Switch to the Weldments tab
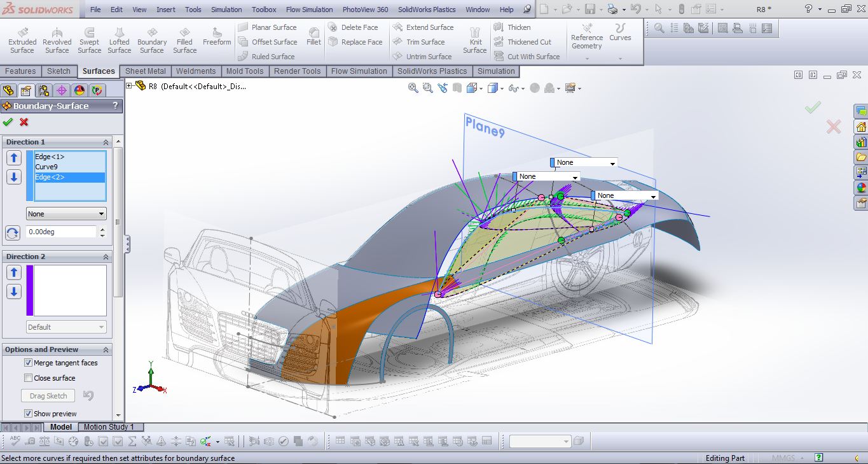 tap(196, 71)
